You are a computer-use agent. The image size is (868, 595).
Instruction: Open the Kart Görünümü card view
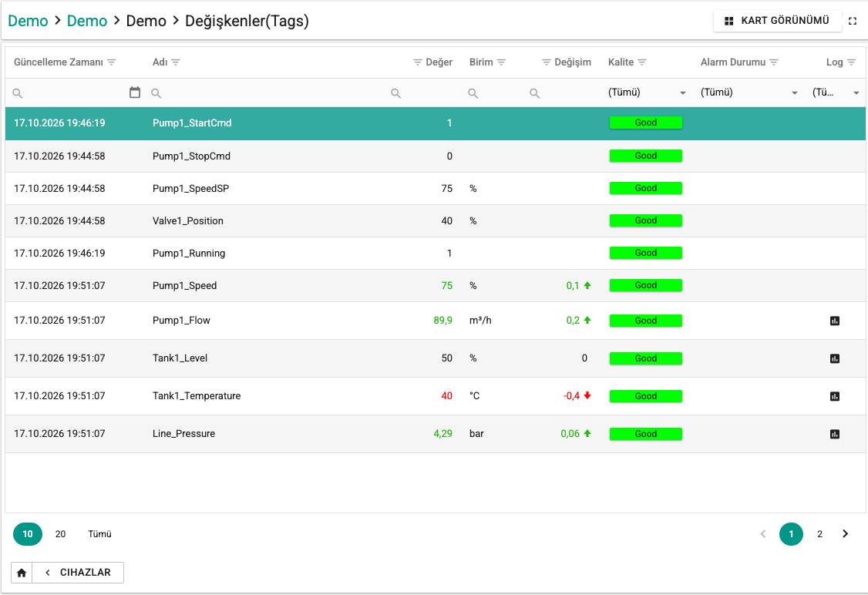[777, 21]
